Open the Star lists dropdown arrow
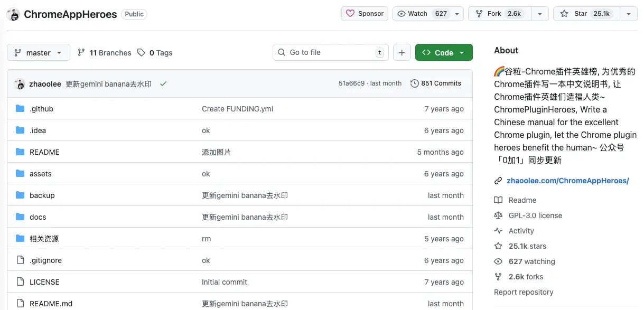This screenshot has height=310, width=644. point(628,14)
